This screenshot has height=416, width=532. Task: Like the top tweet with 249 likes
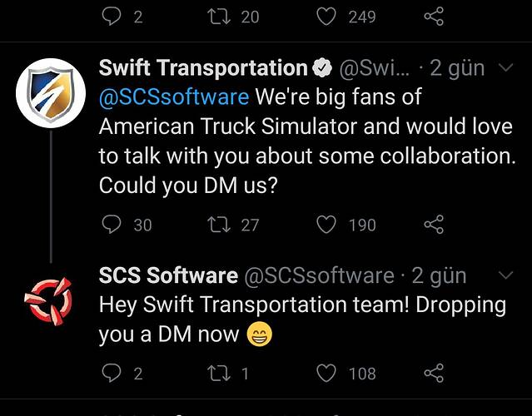coord(326,17)
